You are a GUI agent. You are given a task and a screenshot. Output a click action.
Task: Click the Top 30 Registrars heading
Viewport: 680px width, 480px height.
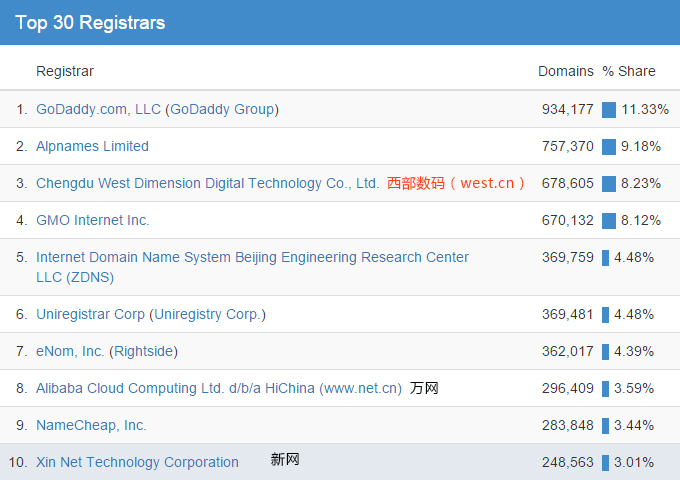pyautogui.click(x=90, y=22)
